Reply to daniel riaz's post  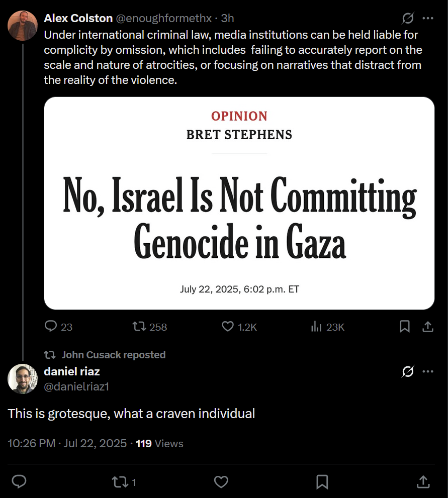point(19,481)
